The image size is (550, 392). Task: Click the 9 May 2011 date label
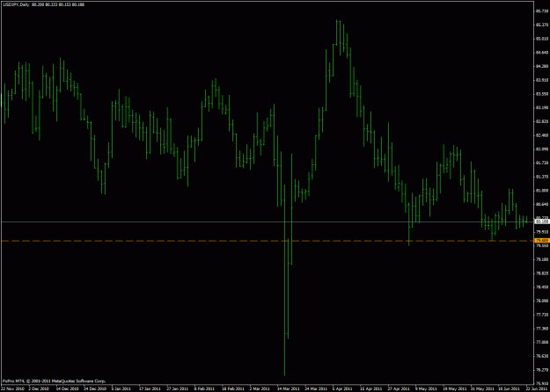point(425,388)
